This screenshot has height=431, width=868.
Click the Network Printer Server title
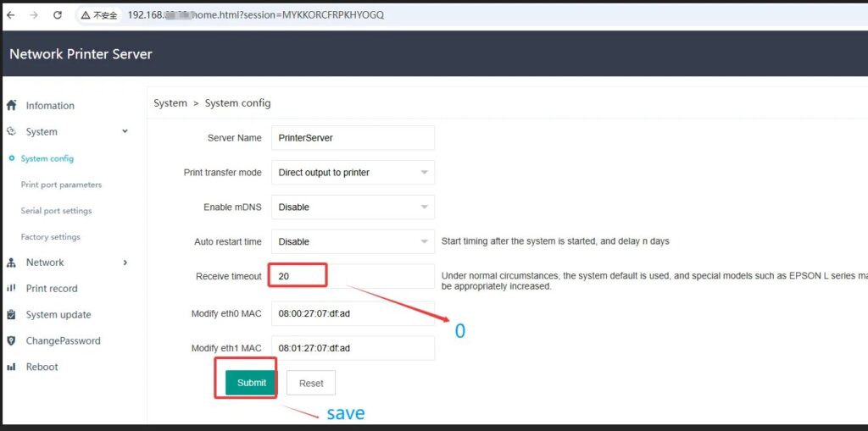click(81, 54)
